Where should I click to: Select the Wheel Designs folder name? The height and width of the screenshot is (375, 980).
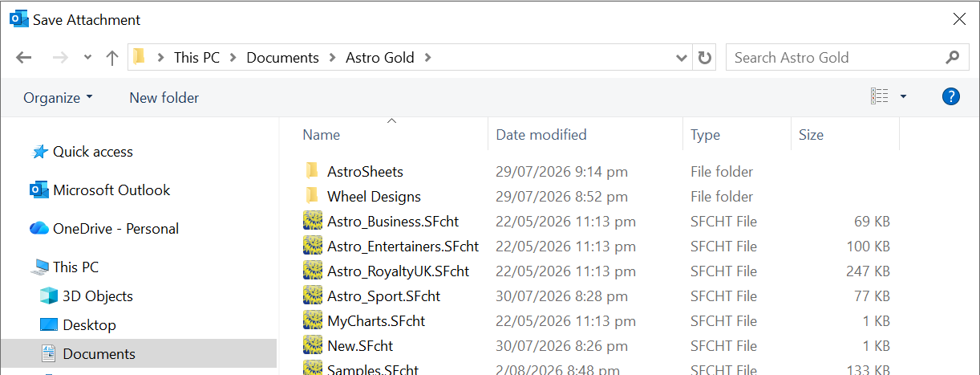tap(374, 197)
